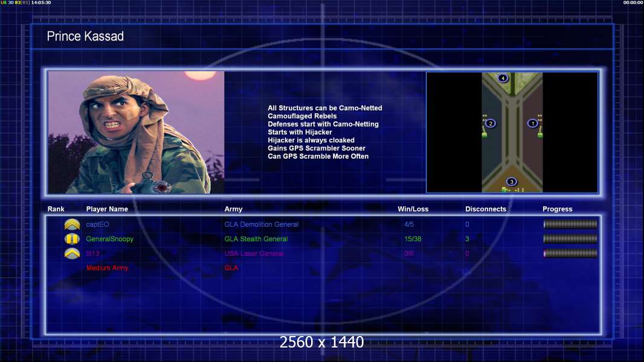644x362 pixels.
Task: Click the Win/Loss column header
Action: coord(413,209)
